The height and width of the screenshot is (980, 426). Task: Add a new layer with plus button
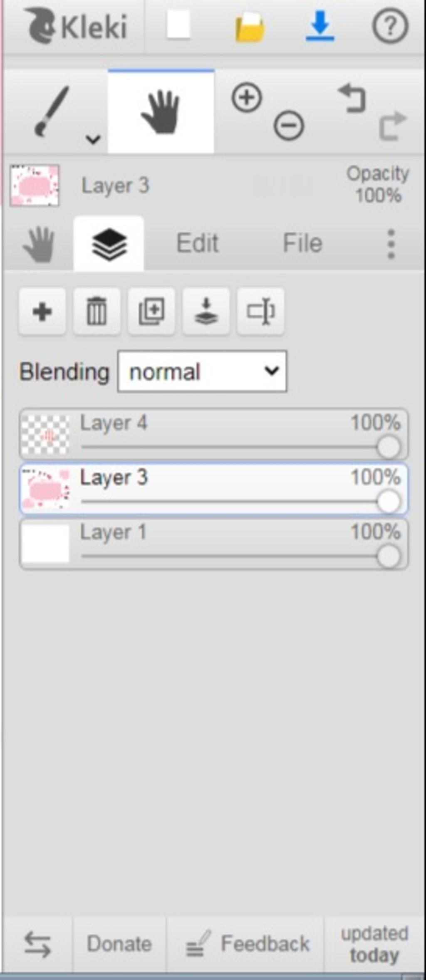[x=42, y=311]
